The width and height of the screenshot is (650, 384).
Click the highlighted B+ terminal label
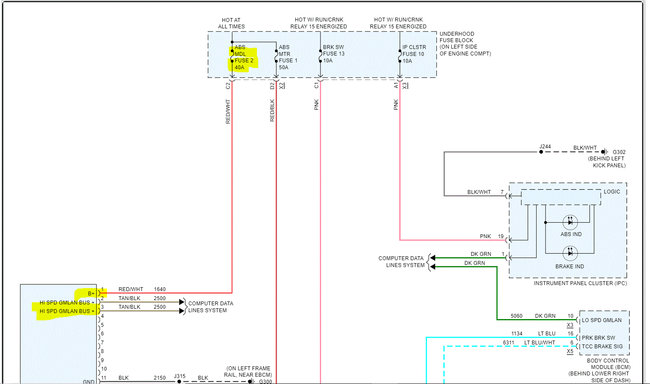[x=91, y=293]
